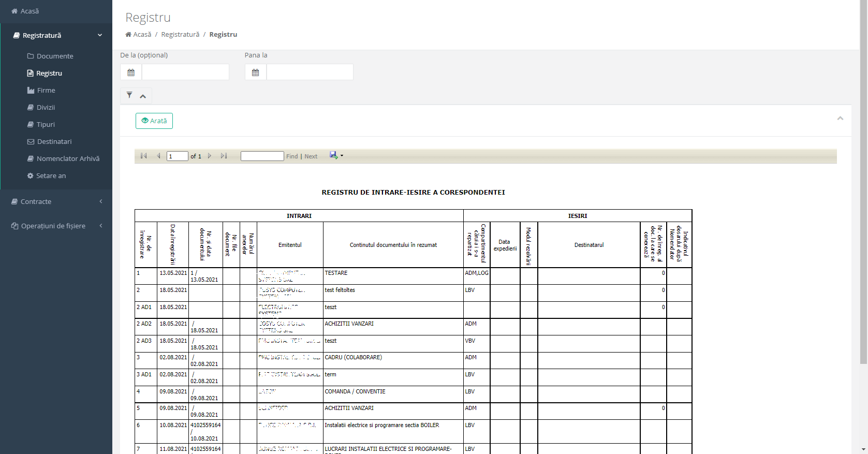Click the 'De la' calendar icon
This screenshot has width=868, height=454.
(x=131, y=72)
